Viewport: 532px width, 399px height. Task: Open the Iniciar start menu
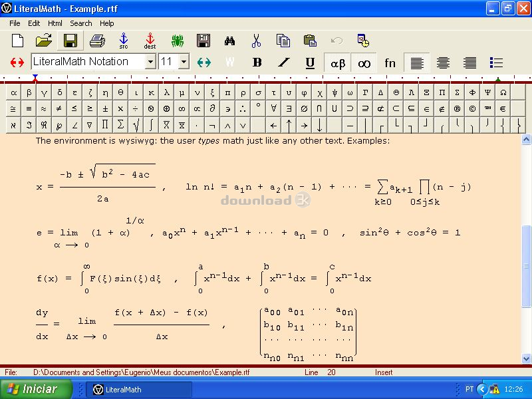point(36,389)
